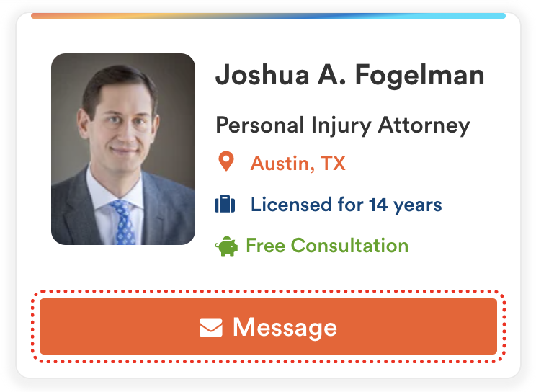The image size is (536, 392).
Task: Select the Personal Injury Attorney label
Action: pos(343,125)
